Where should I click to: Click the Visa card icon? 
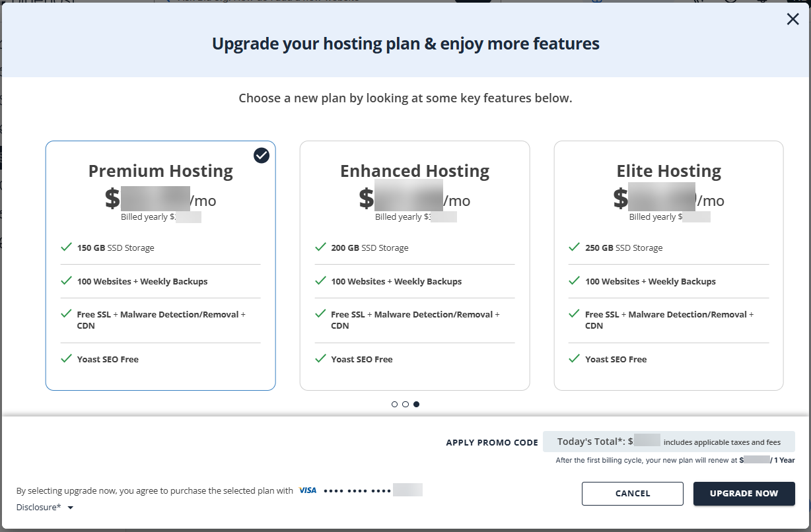(307, 490)
